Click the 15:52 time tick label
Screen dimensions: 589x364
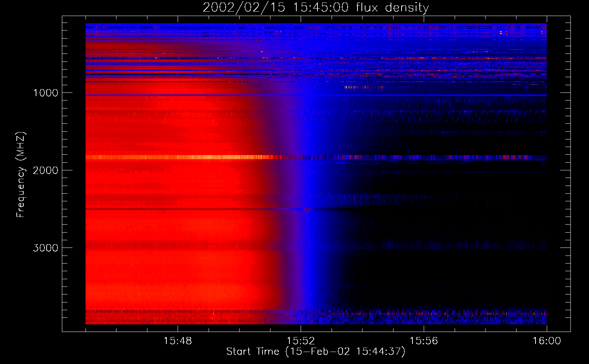tap(301, 341)
